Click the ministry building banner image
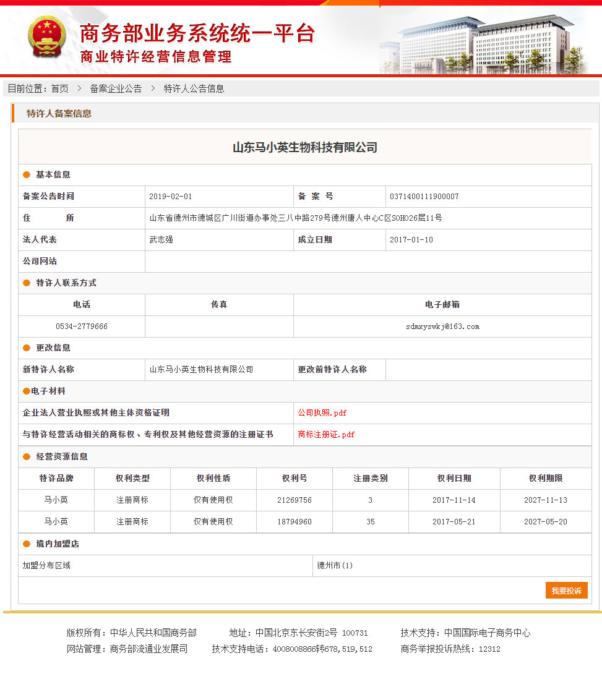602x700 pixels. pos(484,44)
